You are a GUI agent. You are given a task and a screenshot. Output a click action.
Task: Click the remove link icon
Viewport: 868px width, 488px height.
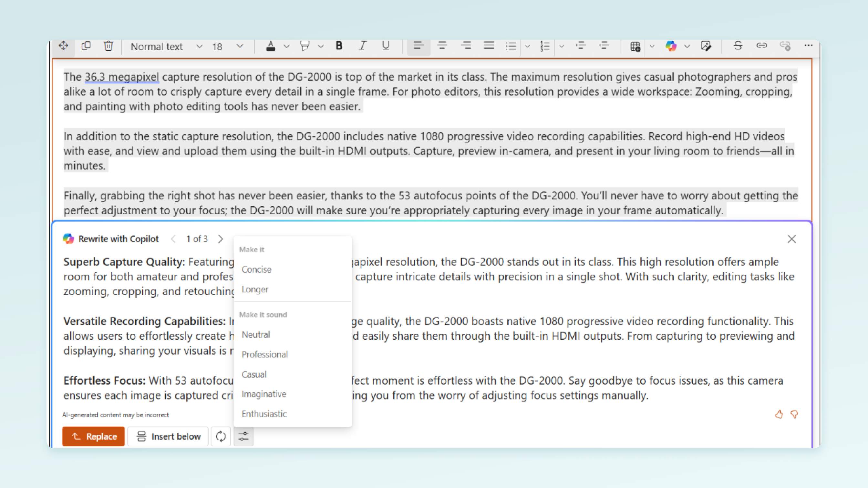pos(785,46)
